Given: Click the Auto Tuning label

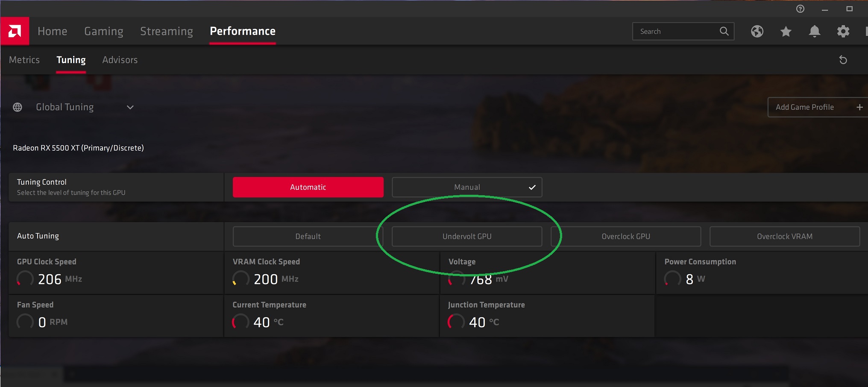Looking at the screenshot, I should point(38,236).
